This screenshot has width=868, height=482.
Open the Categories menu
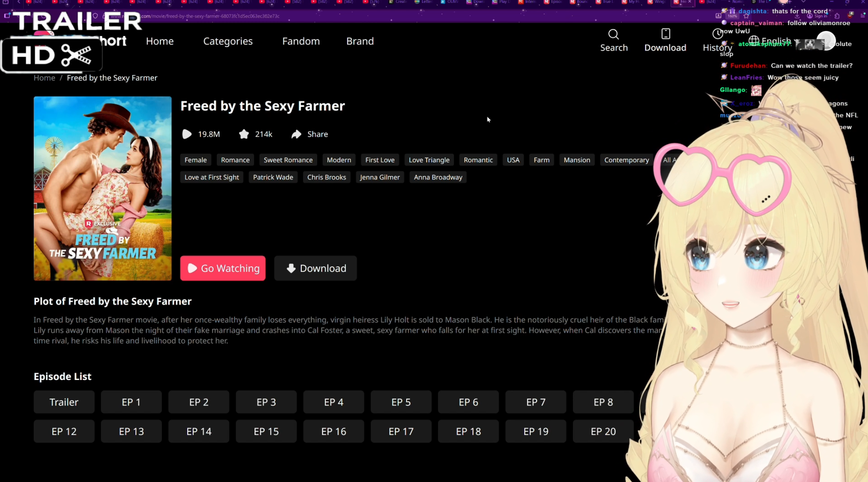(x=228, y=41)
